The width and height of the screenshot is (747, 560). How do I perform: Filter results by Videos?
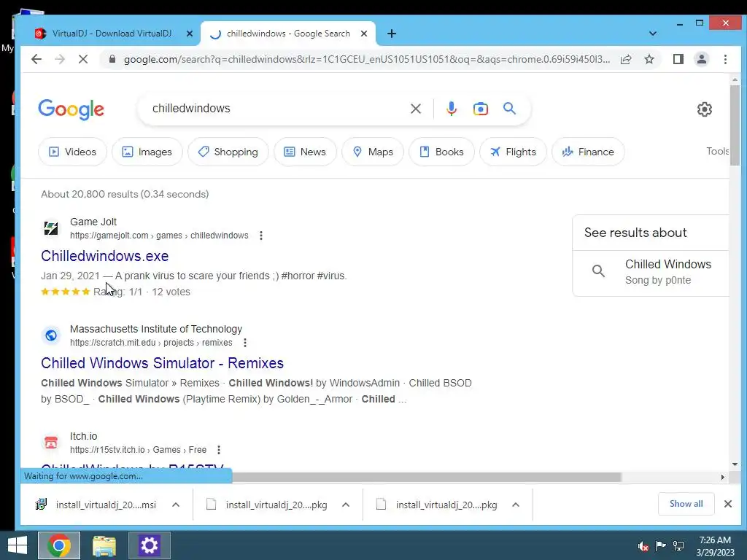[x=72, y=152]
